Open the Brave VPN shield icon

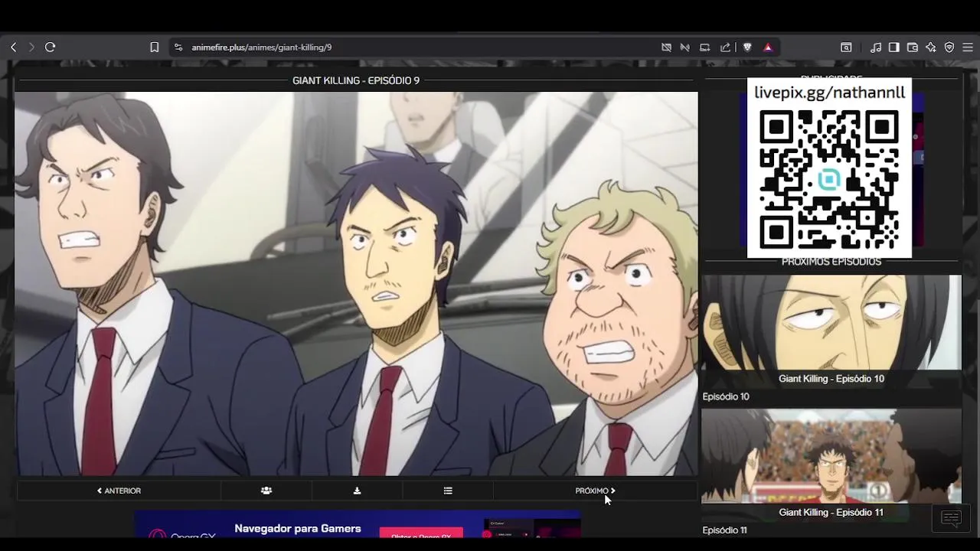point(949,47)
